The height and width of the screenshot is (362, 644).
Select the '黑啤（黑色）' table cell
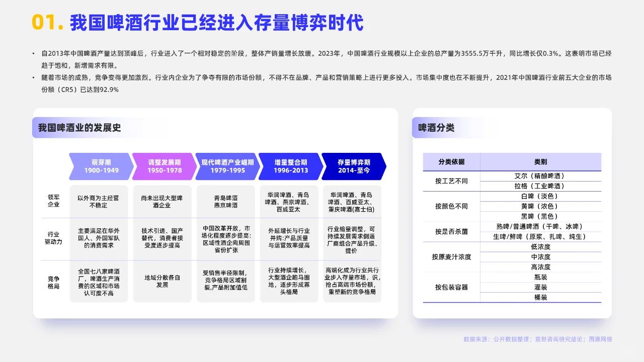(x=540, y=216)
